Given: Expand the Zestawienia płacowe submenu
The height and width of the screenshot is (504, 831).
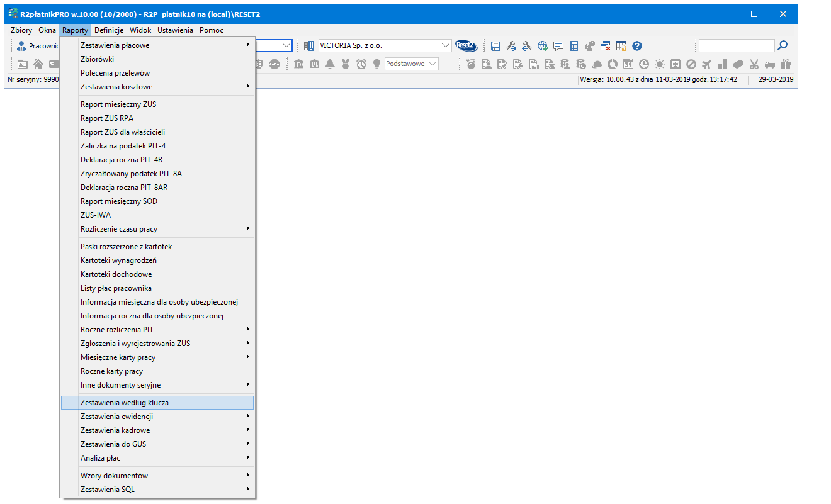Looking at the screenshot, I should [x=157, y=45].
